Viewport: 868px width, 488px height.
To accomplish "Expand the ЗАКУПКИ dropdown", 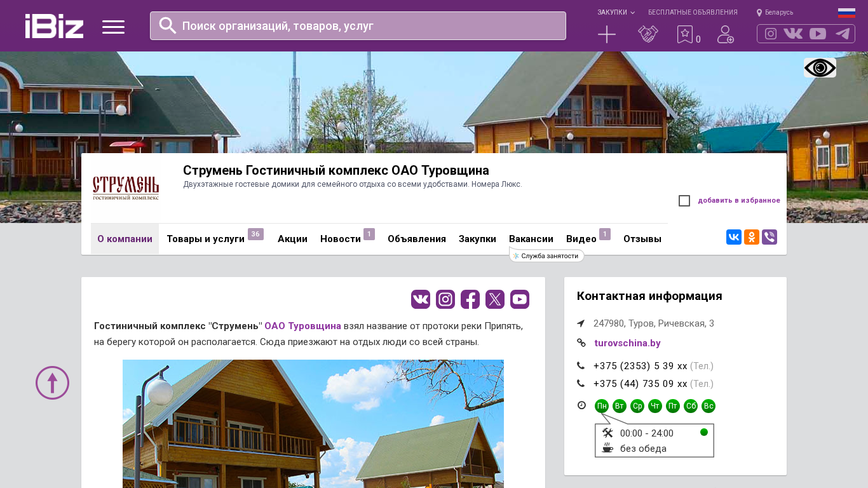I will (616, 13).
